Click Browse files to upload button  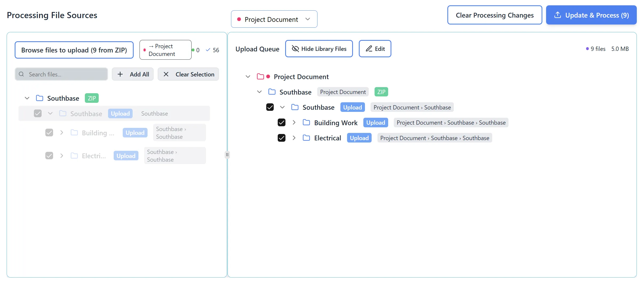[x=74, y=50]
